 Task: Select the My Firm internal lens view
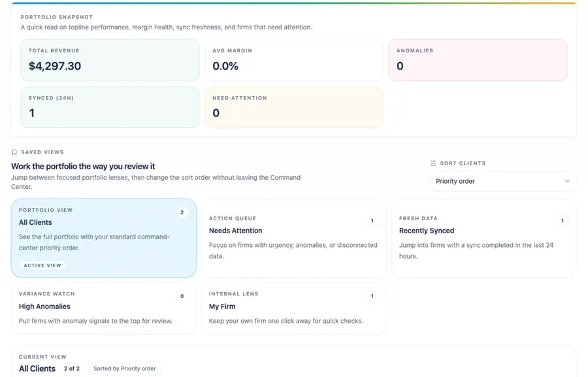click(294, 310)
